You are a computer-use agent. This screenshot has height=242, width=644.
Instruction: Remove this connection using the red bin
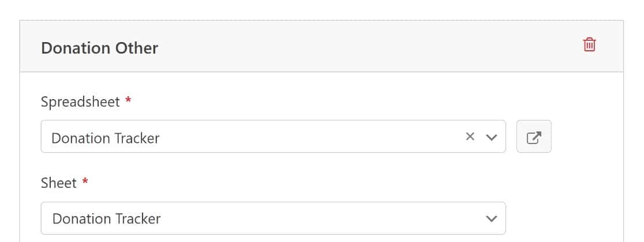[589, 44]
